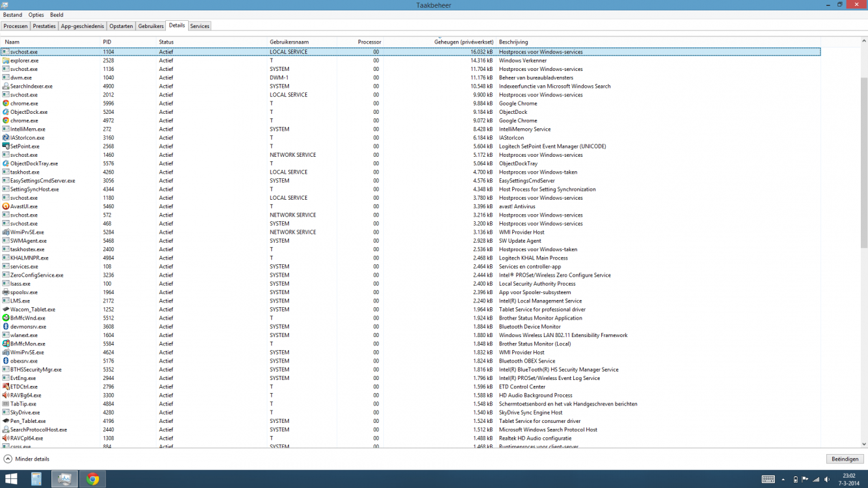Viewport: 868px width, 488px height.
Task: Click the volume icon in system tray
Action: [x=827, y=480]
